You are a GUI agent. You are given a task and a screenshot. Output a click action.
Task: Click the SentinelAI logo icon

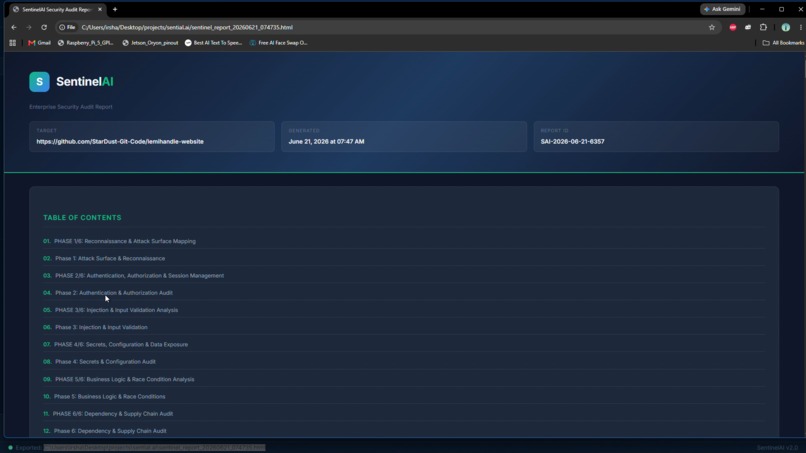pos(39,82)
